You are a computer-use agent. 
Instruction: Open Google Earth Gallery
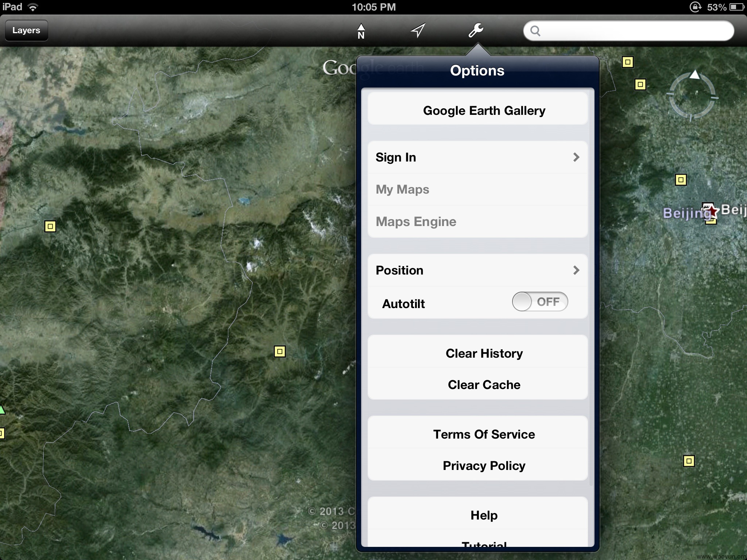(477, 108)
